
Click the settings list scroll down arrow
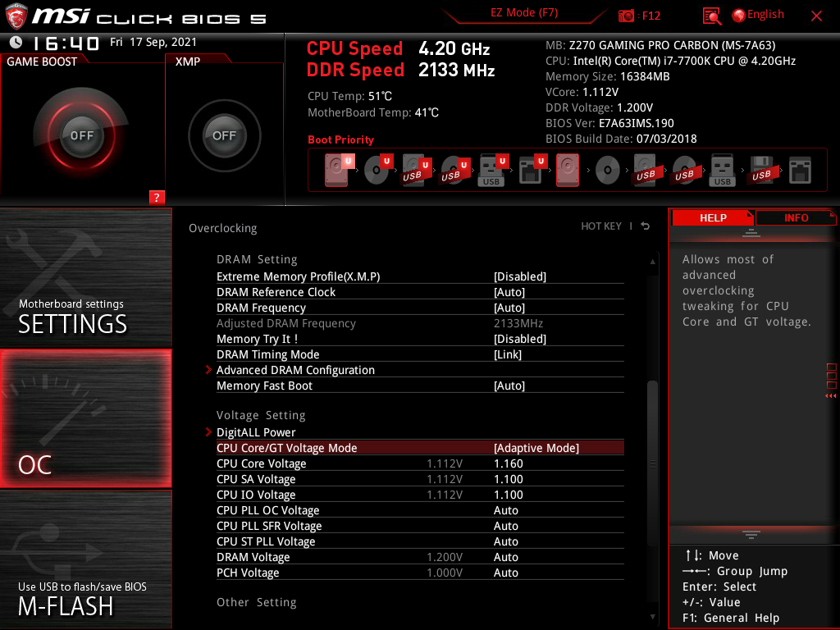[652, 617]
